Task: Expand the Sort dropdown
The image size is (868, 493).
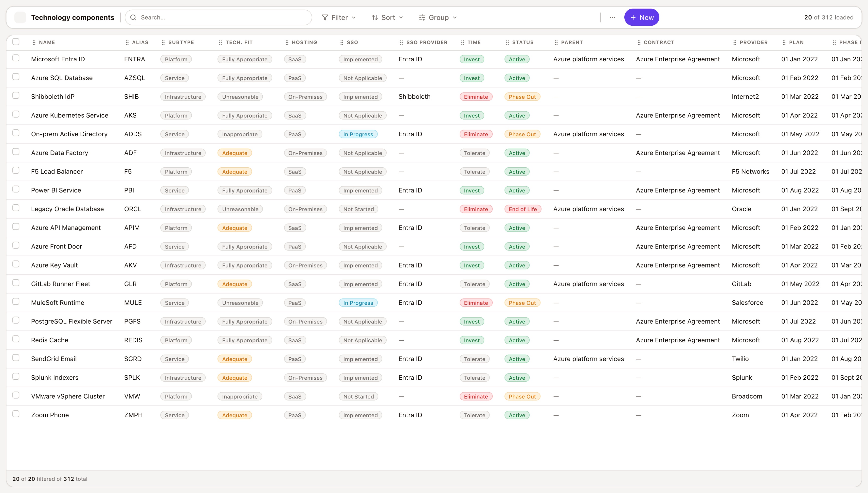Action: [387, 17]
